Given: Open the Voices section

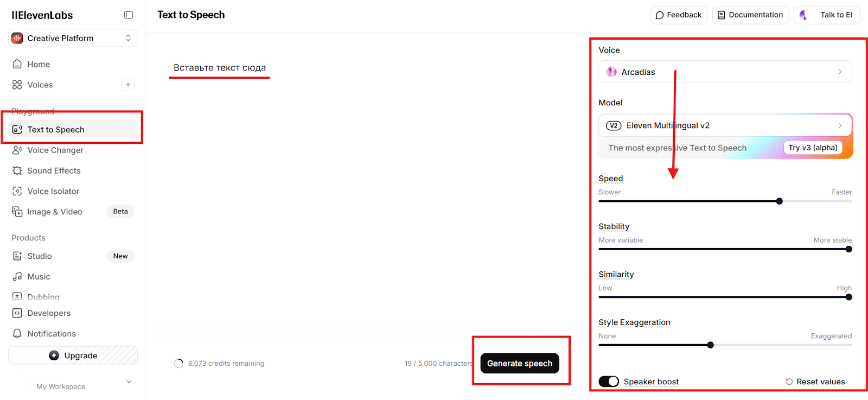Looking at the screenshot, I should (x=40, y=85).
